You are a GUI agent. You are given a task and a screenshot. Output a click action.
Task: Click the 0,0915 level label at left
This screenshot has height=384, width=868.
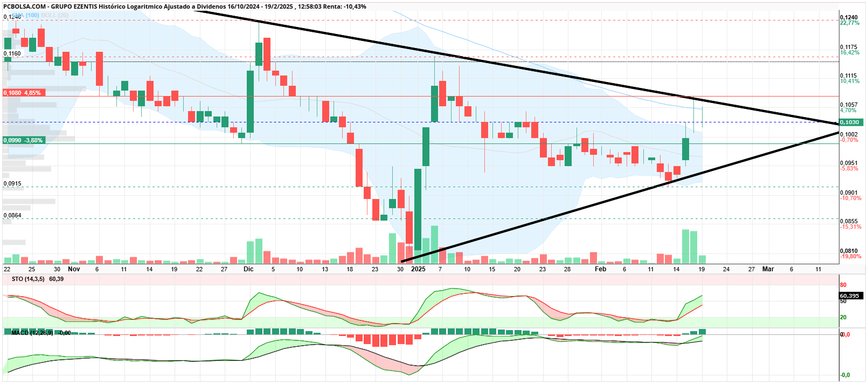(12, 184)
